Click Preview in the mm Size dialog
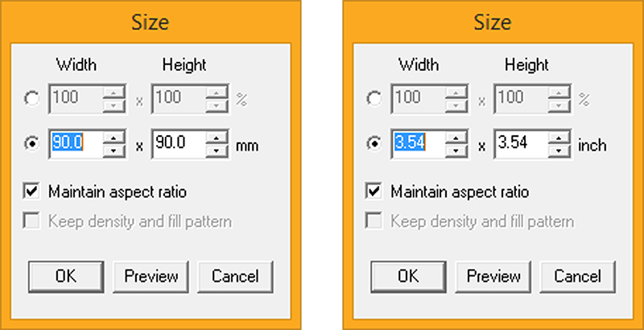This screenshot has height=330, width=644. click(151, 276)
